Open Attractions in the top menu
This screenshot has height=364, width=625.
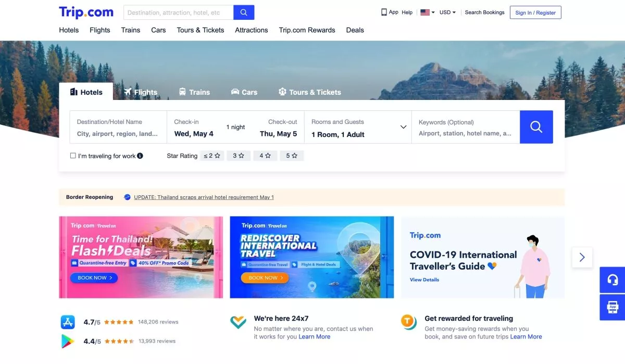pos(252,30)
